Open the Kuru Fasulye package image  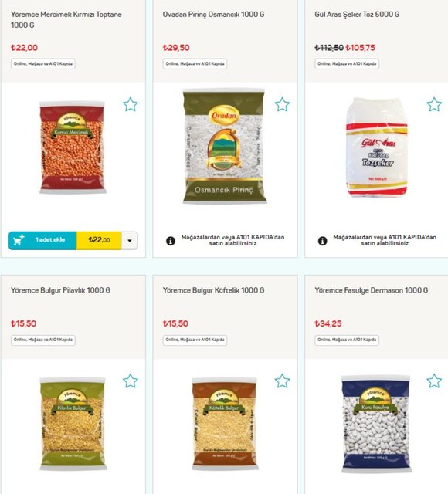point(376,424)
